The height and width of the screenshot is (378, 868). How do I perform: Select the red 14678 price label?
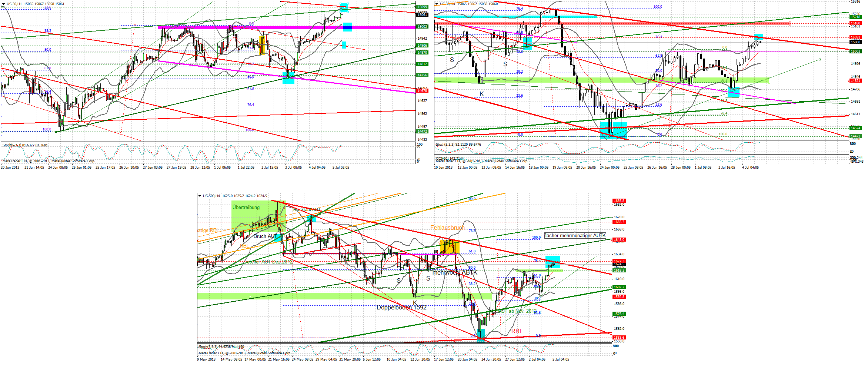click(x=422, y=91)
